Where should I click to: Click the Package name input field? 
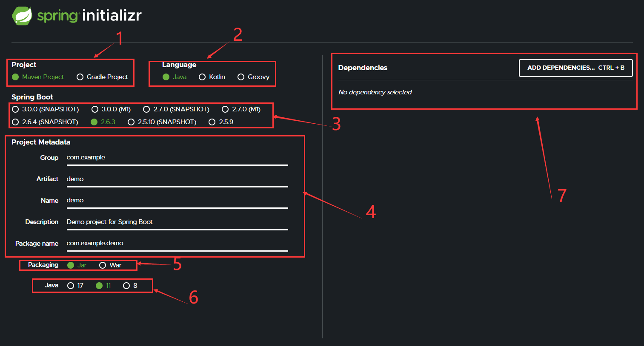[x=177, y=244]
